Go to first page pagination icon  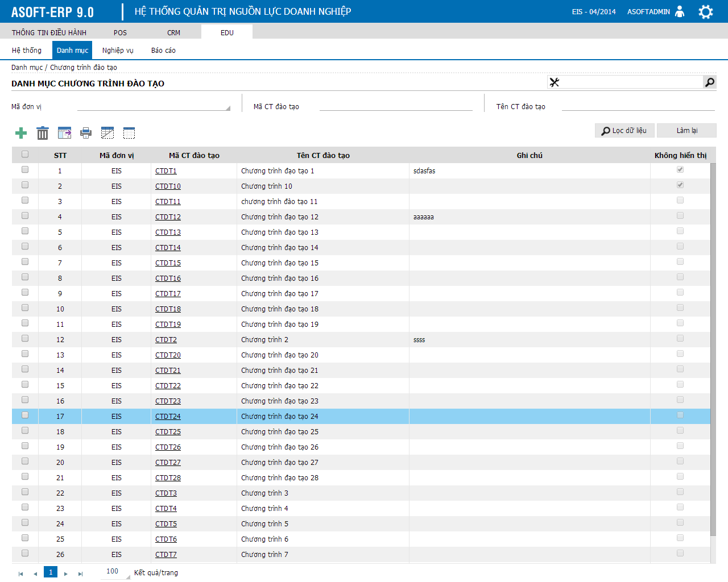[x=21, y=574]
